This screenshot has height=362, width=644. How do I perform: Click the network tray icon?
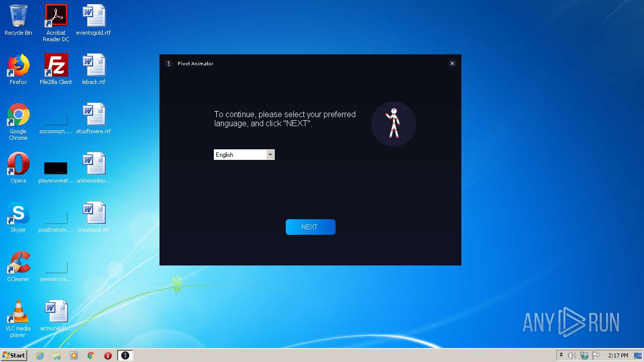(584, 355)
